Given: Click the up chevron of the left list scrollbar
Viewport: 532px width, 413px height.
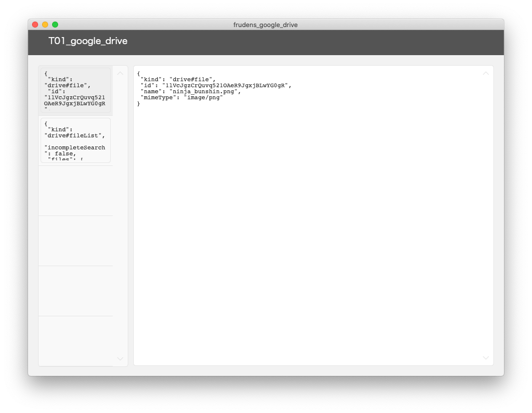Looking at the screenshot, I should coord(120,73).
